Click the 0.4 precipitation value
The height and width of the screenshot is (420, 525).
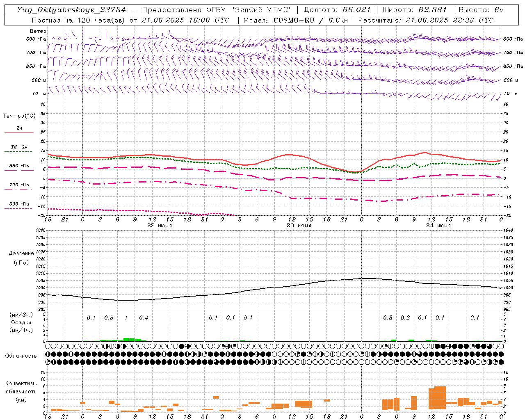[x=144, y=318]
